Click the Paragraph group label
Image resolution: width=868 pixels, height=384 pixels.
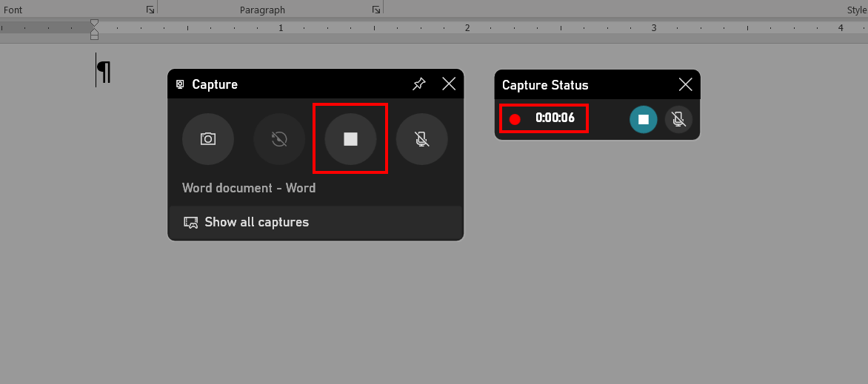click(262, 10)
